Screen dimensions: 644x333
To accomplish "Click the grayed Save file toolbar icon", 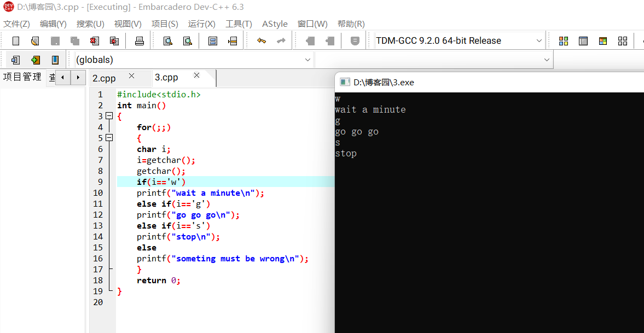I will pyautogui.click(x=55, y=40).
